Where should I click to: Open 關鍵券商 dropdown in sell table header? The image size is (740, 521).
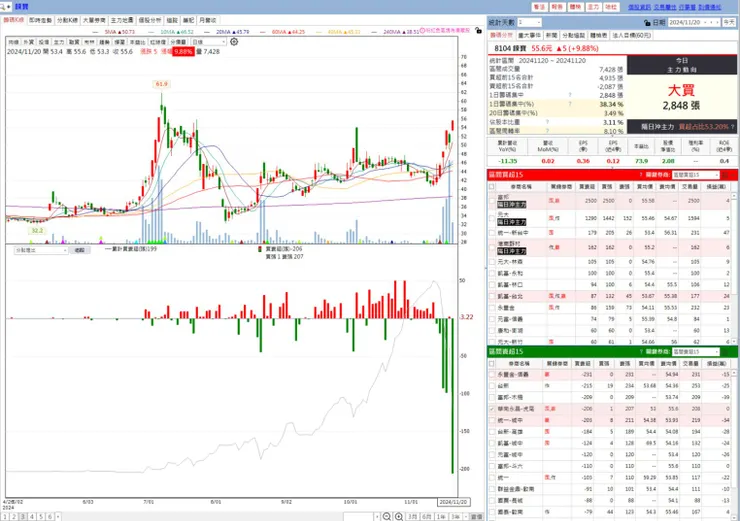click(x=696, y=352)
